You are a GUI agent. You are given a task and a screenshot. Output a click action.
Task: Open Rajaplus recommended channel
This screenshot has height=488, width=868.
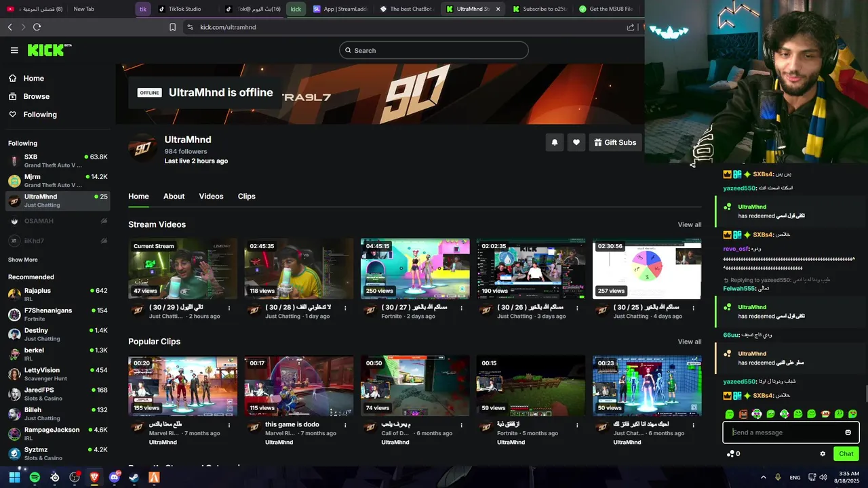tap(58, 294)
